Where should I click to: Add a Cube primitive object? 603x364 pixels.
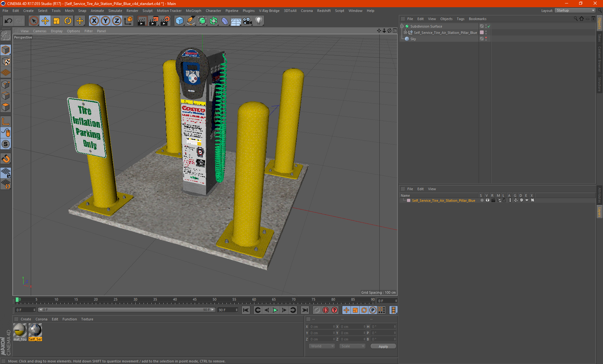click(179, 21)
